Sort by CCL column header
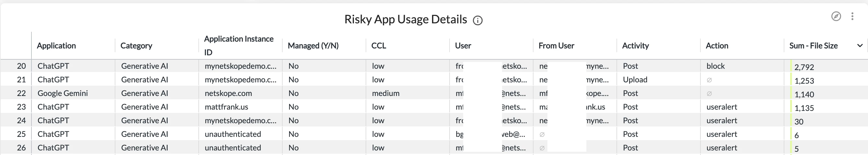This screenshot has height=155, width=868. tap(378, 45)
